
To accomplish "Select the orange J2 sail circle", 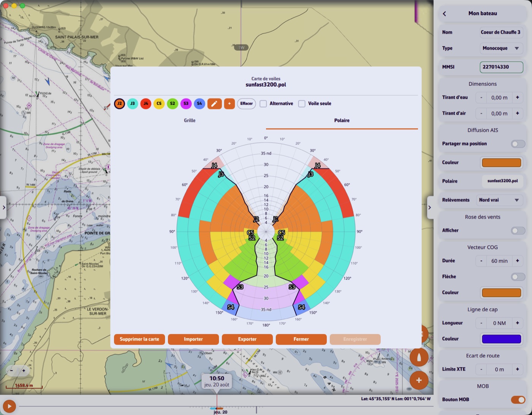I will click(119, 104).
